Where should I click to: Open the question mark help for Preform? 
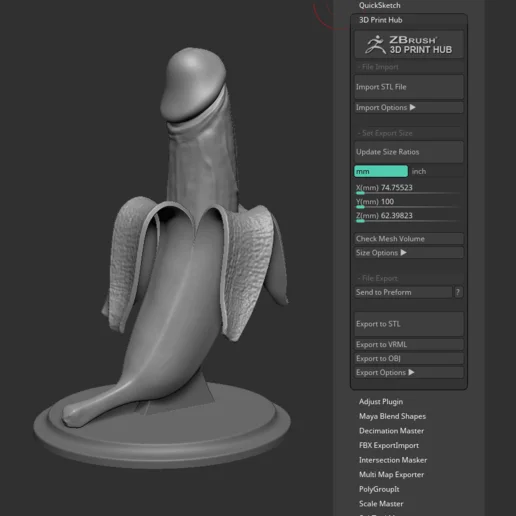click(458, 292)
